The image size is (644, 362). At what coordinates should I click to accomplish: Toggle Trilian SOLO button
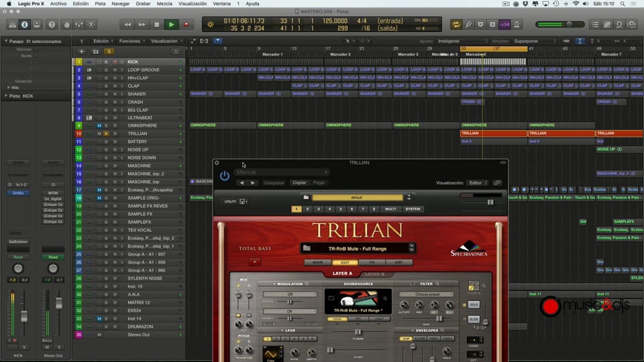(x=474, y=304)
